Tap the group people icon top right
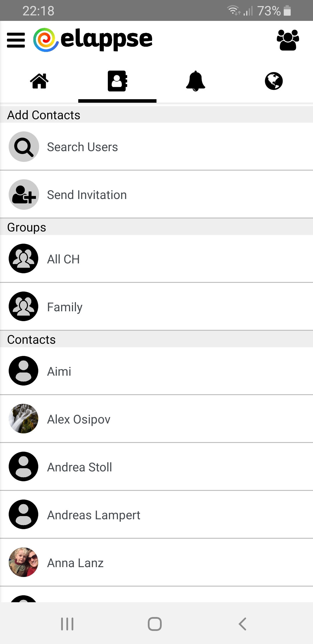This screenshot has width=313, height=644. tap(288, 40)
